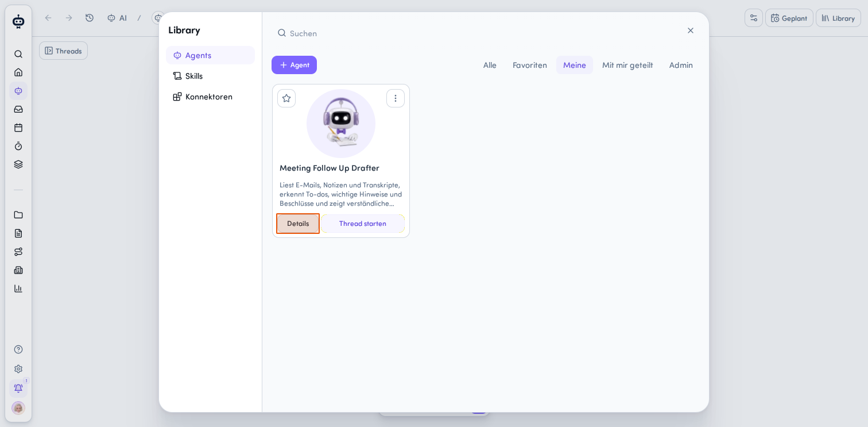
Task: Open notifications bell with badge
Action: coord(18,388)
